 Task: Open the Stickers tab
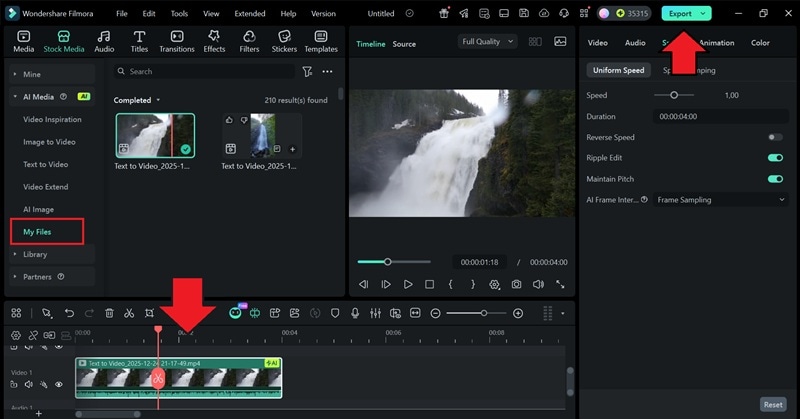284,41
